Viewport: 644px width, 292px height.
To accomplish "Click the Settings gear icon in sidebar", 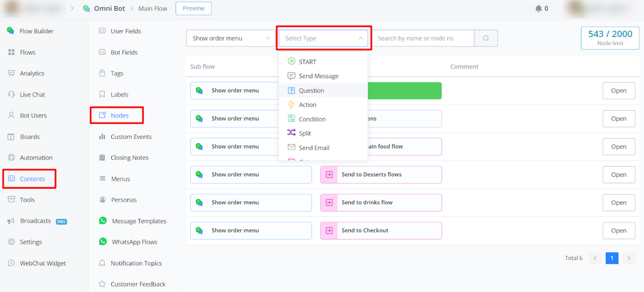I will (x=11, y=242).
